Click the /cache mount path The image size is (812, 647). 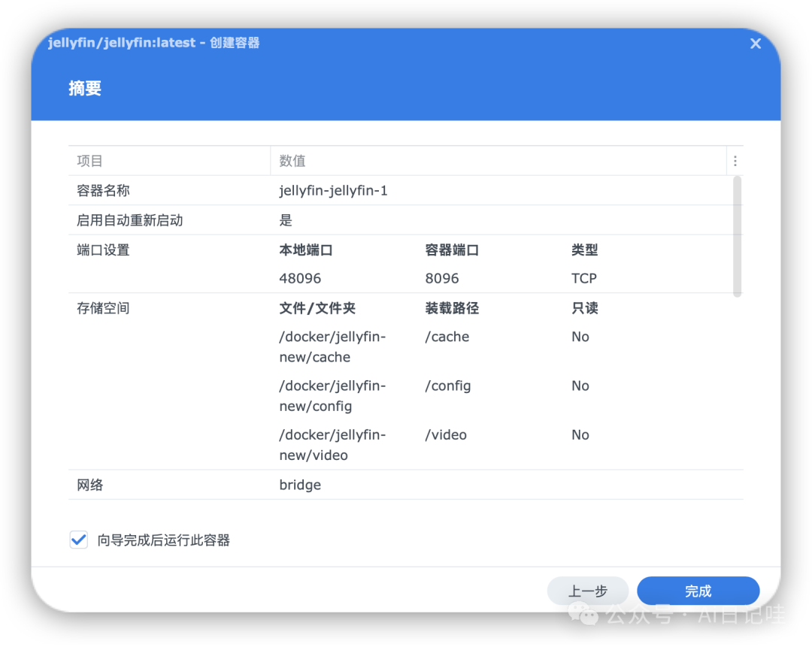tap(447, 337)
